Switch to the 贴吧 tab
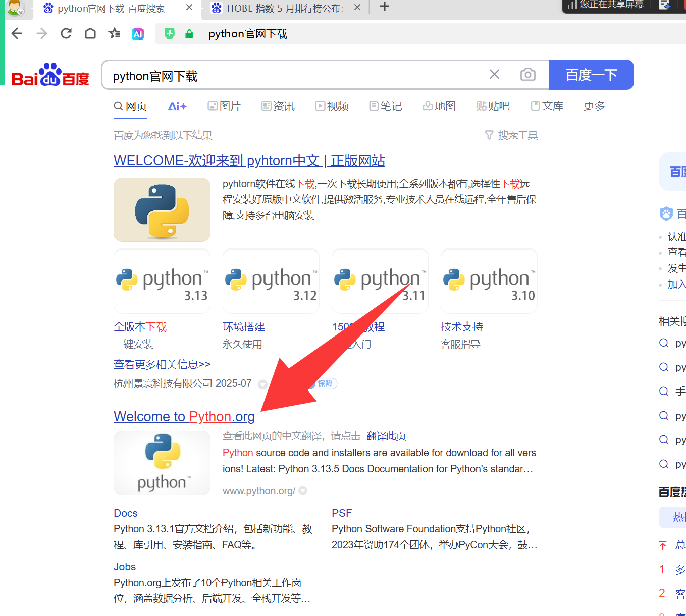Screen dimensions: 686x616 tap(493, 106)
